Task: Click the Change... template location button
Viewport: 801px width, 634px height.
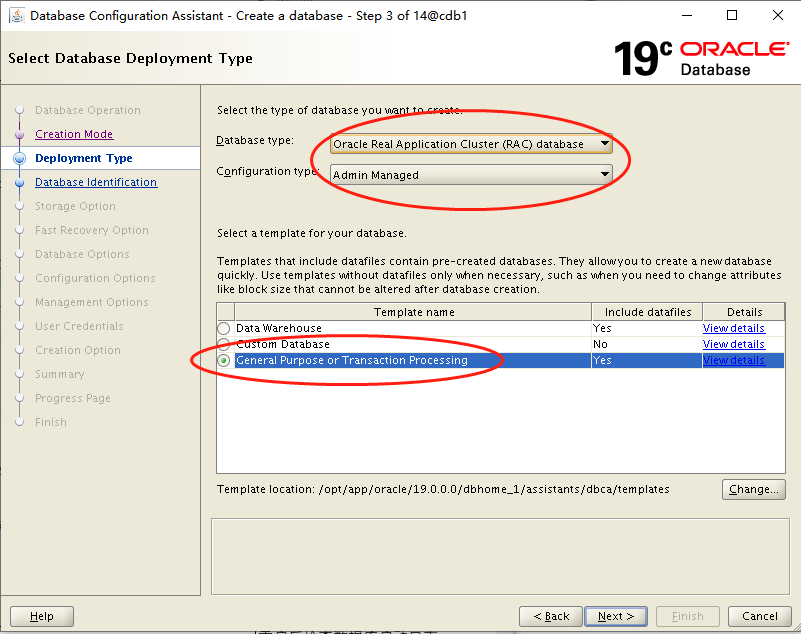Action: [753, 489]
